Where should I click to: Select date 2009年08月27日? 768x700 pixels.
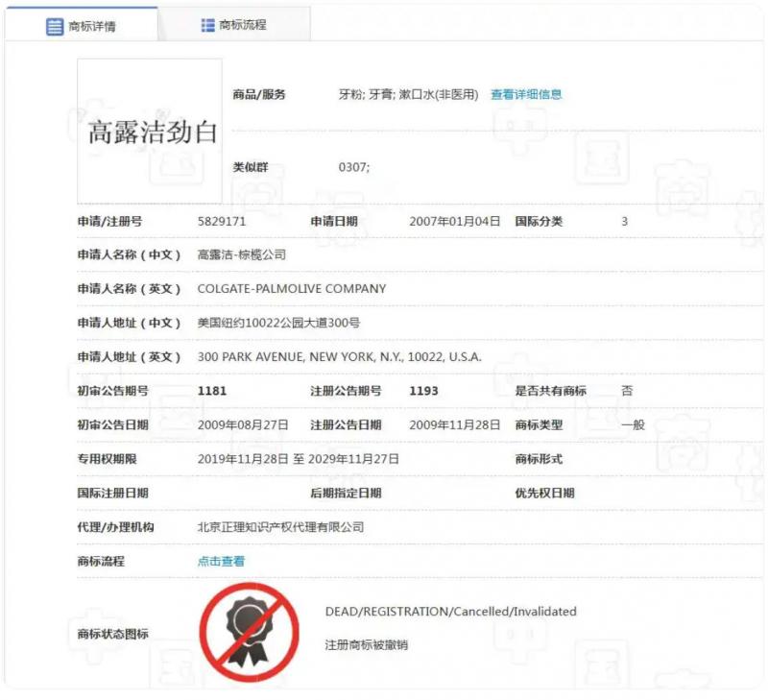(243, 424)
